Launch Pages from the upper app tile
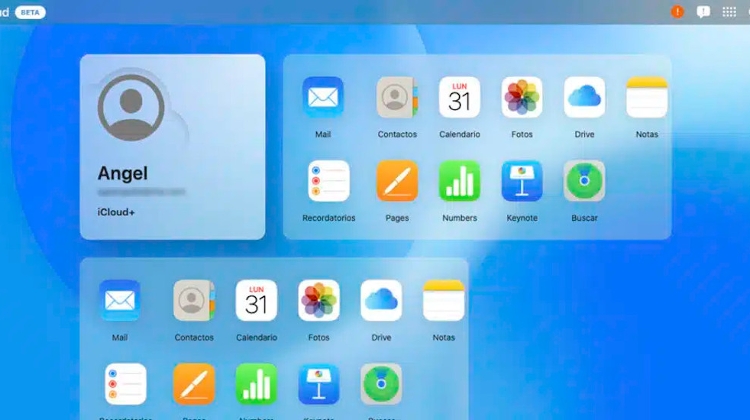The image size is (750, 420). (x=397, y=181)
